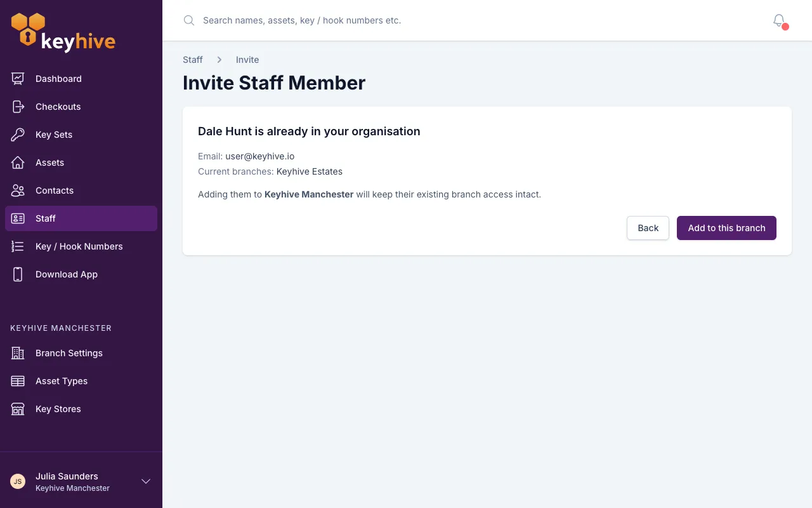Expand the user account chevron
The image size is (812, 508).
146,481
